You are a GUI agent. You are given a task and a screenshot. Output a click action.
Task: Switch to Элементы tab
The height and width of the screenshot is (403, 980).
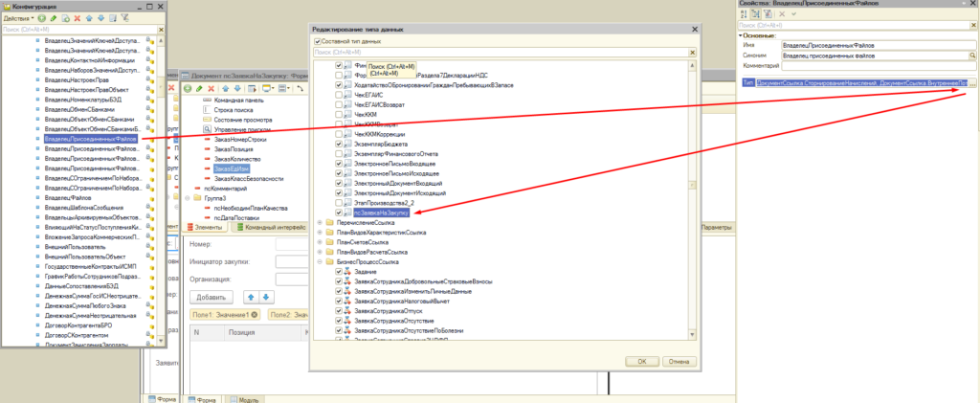(x=205, y=228)
